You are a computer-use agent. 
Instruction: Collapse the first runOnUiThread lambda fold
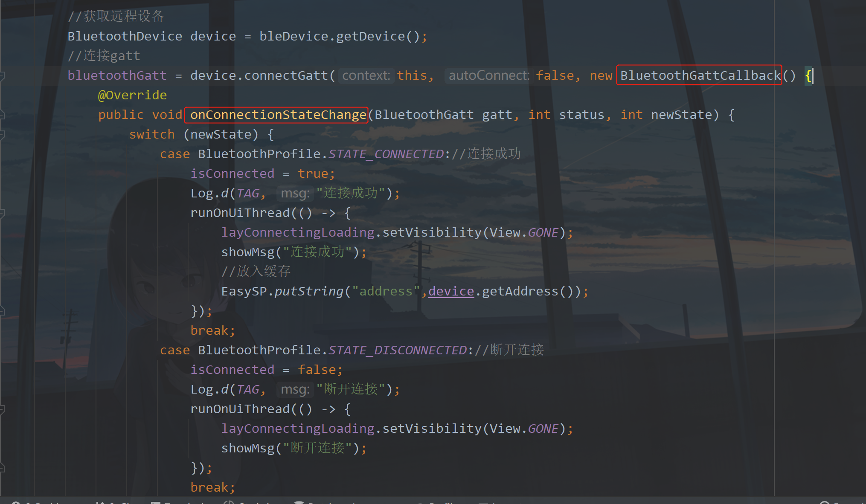(x=2, y=213)
